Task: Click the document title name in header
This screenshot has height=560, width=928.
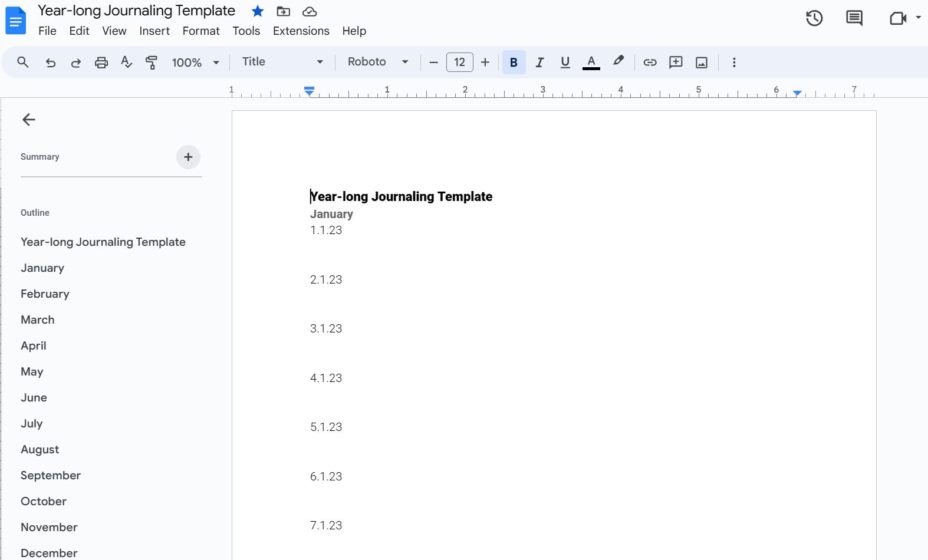Action: click(x=137, y=11)
